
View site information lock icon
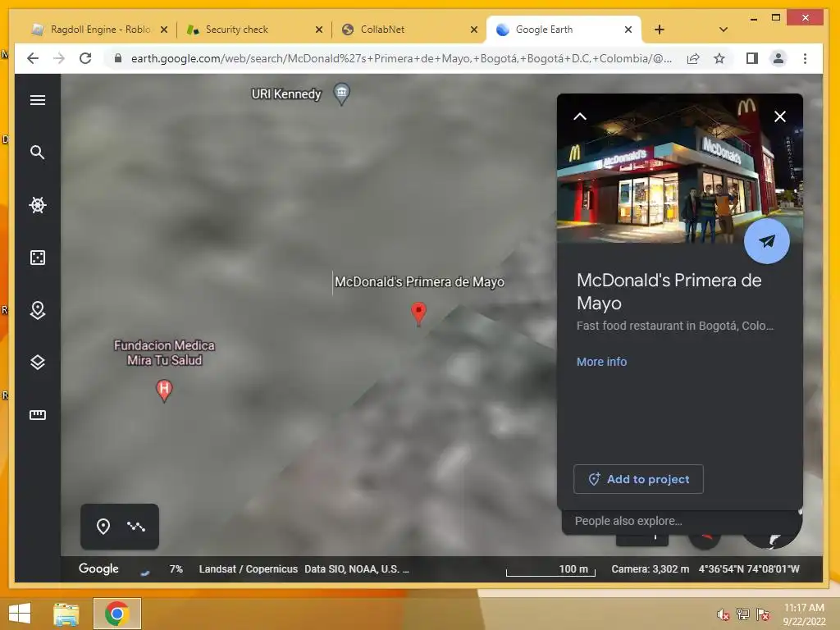point(118,58)
